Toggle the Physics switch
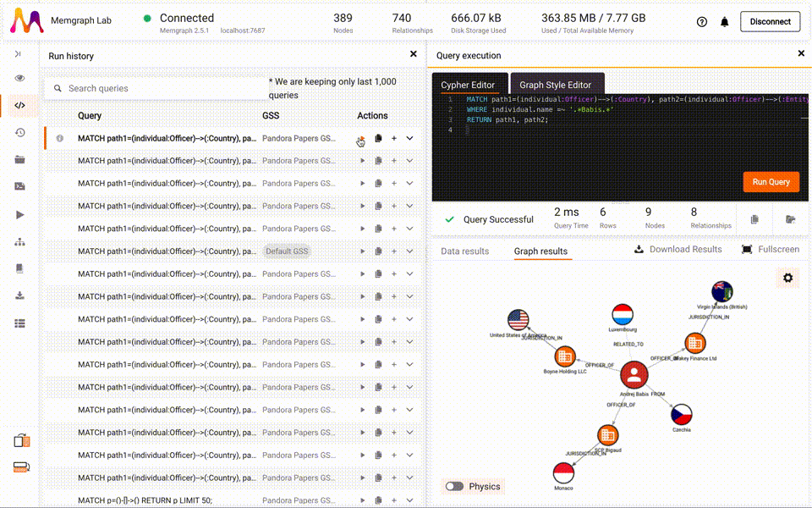The width and height of the screenshot is (812, 508). 455,486
